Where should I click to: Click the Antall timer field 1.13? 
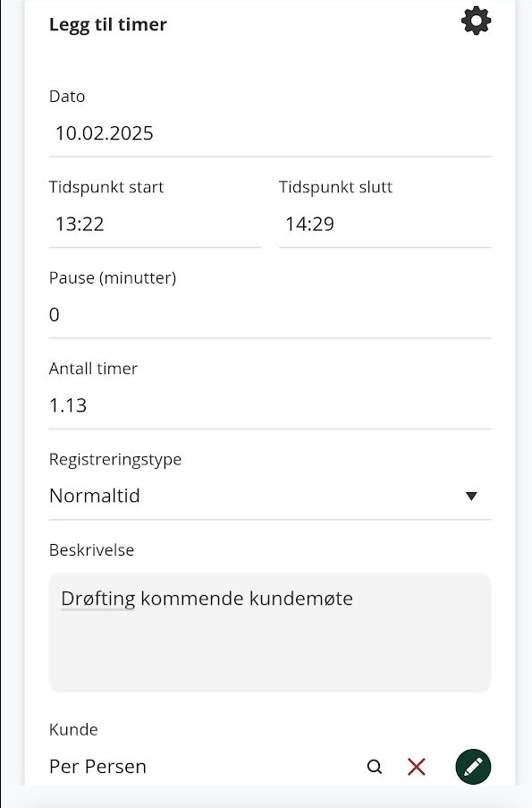click(x=270, y=405)
